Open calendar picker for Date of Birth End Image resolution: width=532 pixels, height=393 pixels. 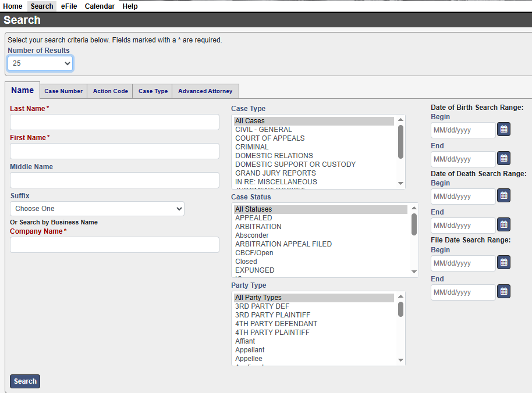(503, 158)
